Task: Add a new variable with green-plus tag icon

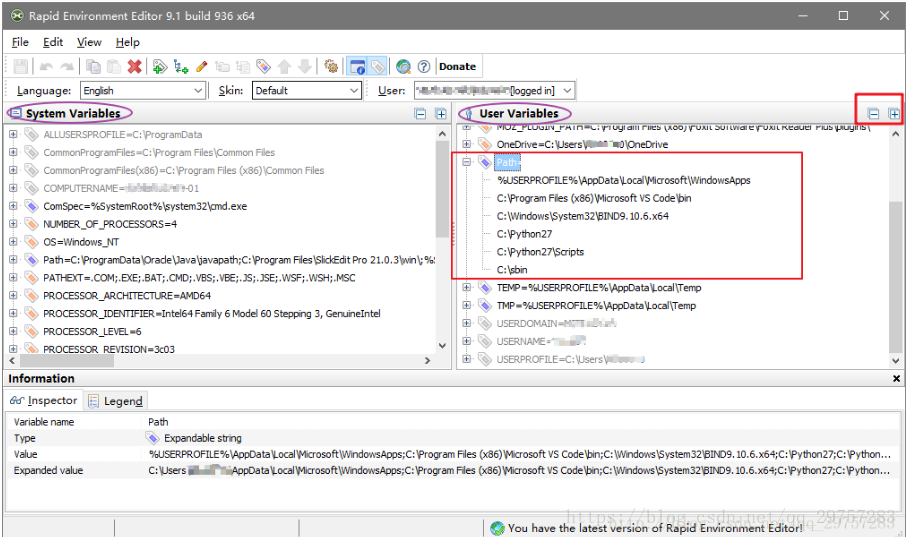Action: tap(160, 67)
